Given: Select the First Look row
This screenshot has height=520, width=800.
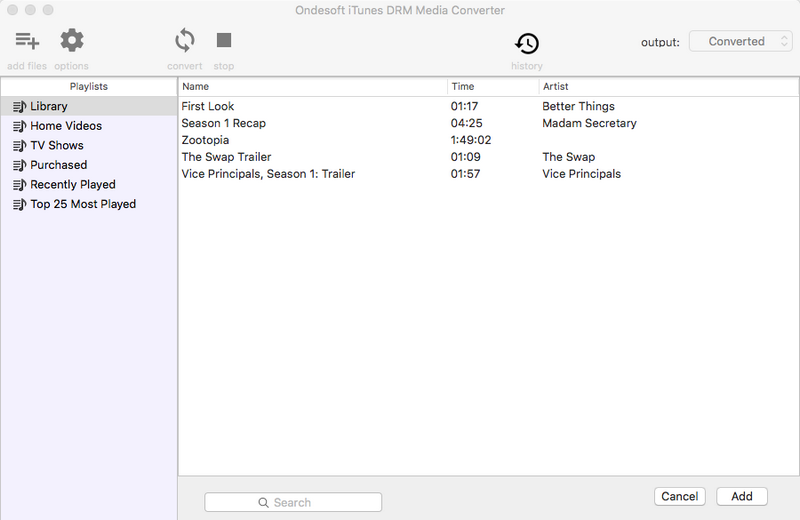Looking at the screenshot, I should (x=489, y=106).
